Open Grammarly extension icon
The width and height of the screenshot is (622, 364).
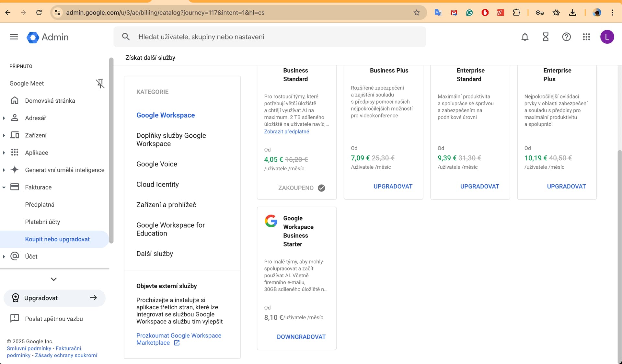[469, 13]
